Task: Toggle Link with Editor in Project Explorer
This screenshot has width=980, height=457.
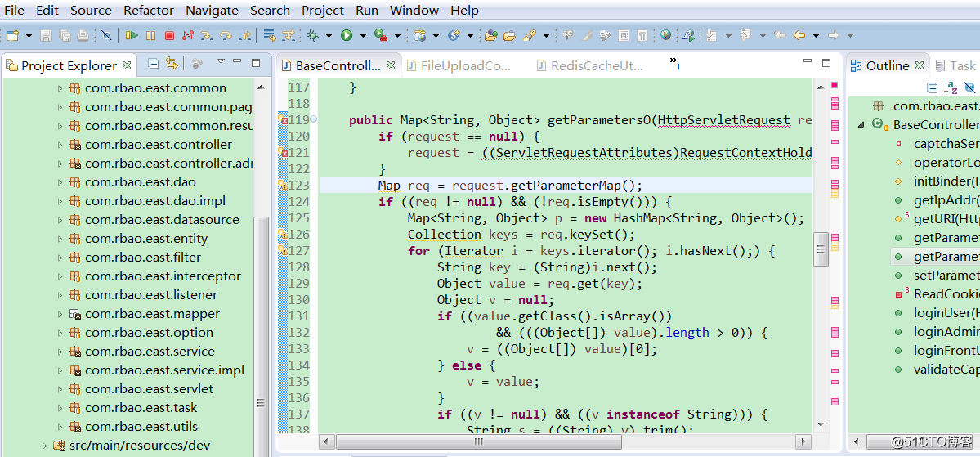Action: point(172,63)
